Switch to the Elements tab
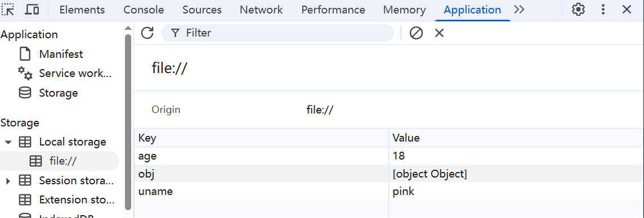 [82, 10]
